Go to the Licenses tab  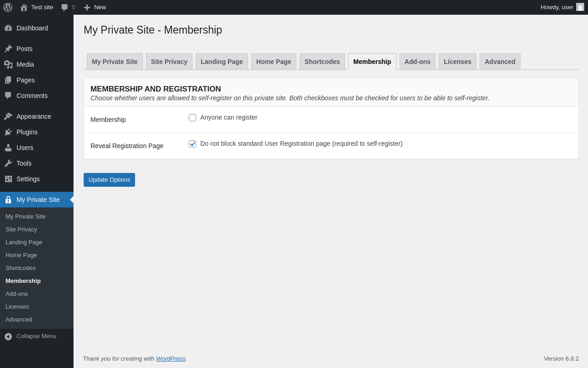(x=458, y=62)
